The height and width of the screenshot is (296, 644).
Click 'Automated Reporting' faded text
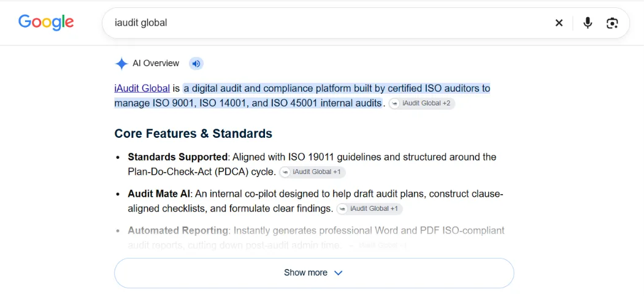178,230
